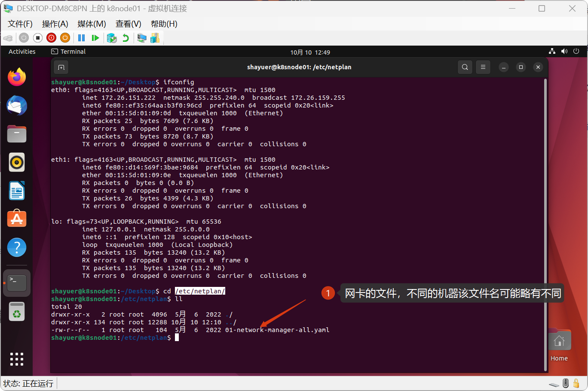Open Trash from the dock
The image size is (588, 391).
pos(17,312)
